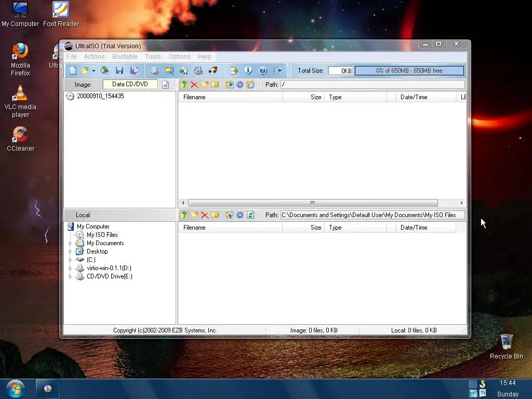Expand the My Documents tree node
The image size is (532, 399).
point(71,243)
